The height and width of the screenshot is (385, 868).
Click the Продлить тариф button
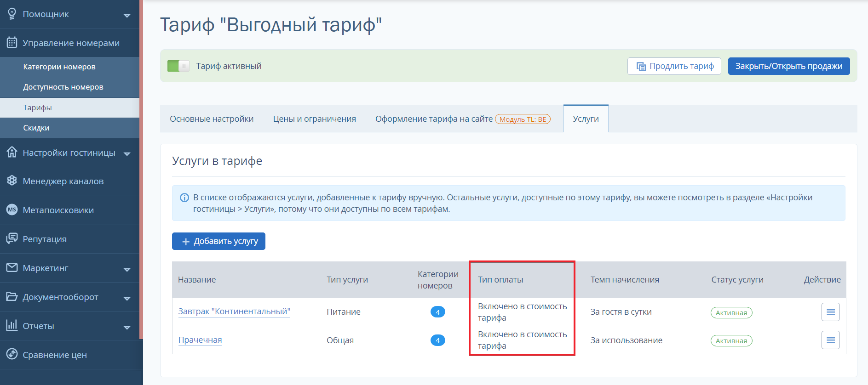[x=674, y=66]
